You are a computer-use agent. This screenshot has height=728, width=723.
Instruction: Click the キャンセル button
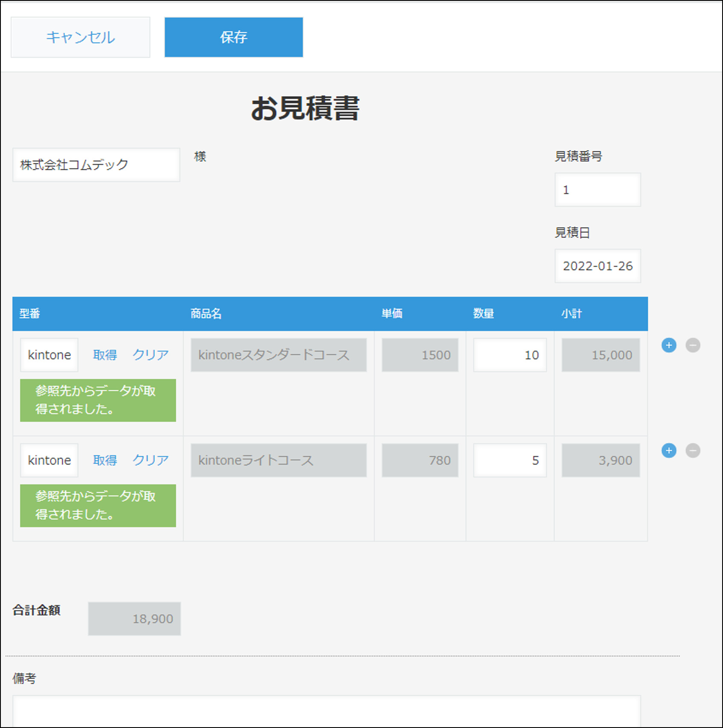point(80,37)
